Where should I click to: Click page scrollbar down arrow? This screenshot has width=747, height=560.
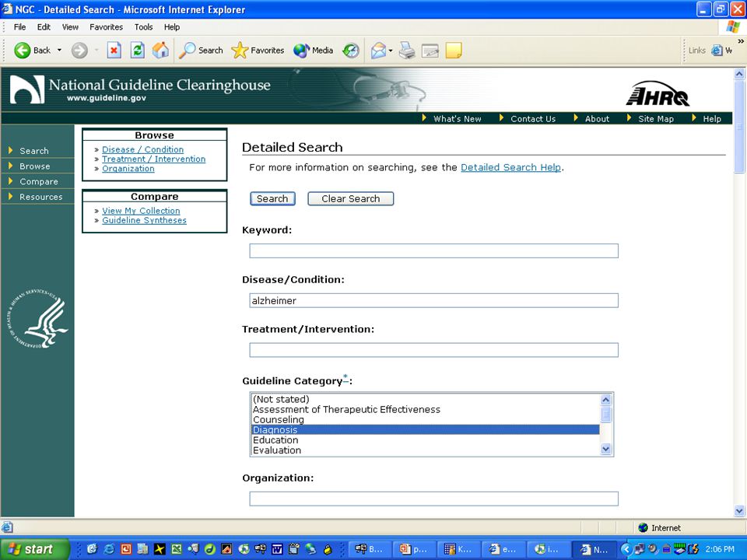click(739, 512)
